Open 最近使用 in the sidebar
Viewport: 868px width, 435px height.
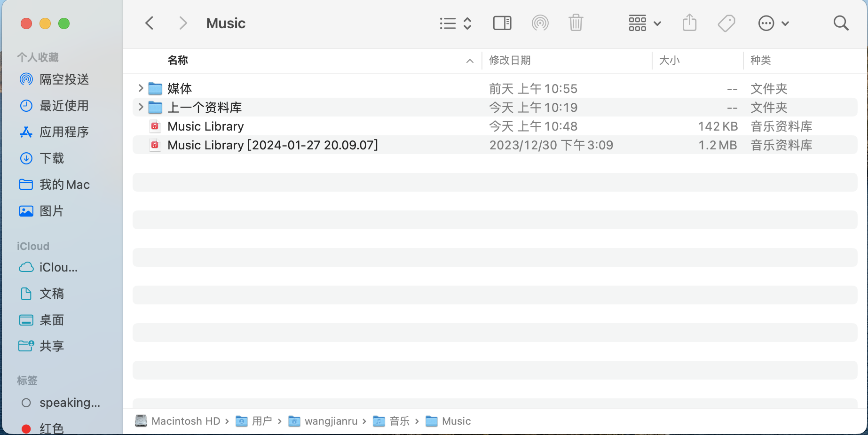[64, 105]
